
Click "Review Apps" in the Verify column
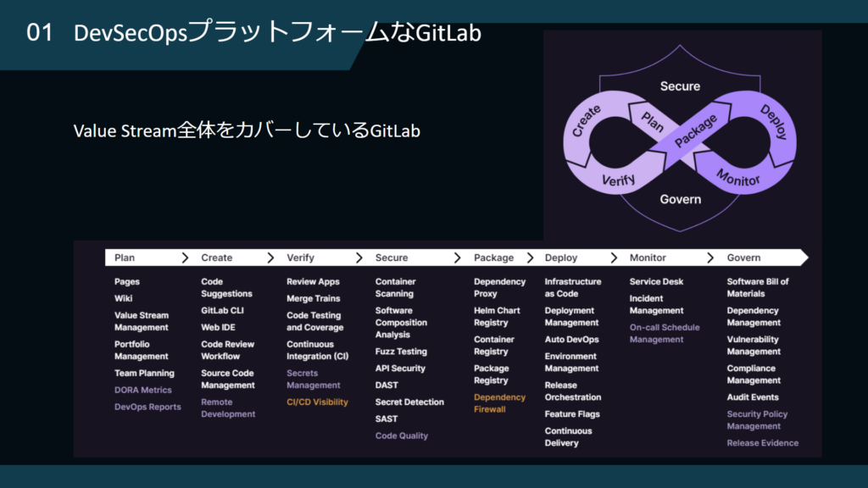pos(313,281)
